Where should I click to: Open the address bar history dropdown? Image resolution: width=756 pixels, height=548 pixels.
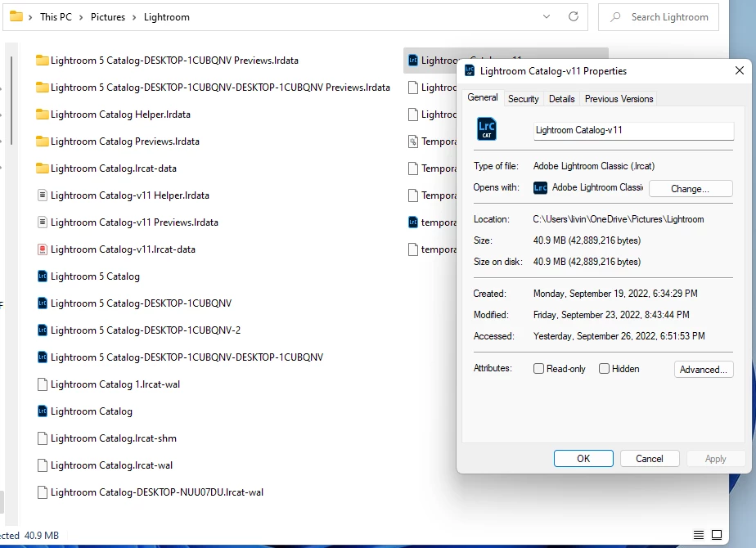(x=547, y=16)
